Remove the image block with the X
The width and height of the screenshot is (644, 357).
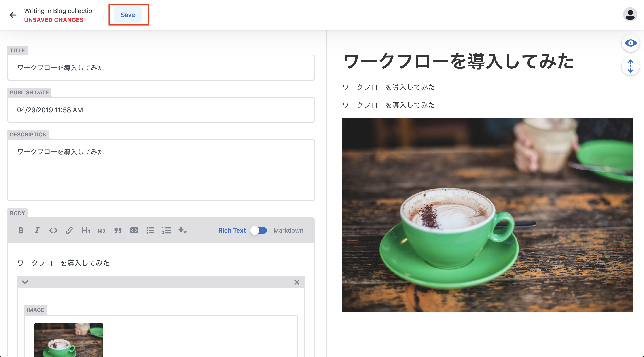(x=297, y=282)
